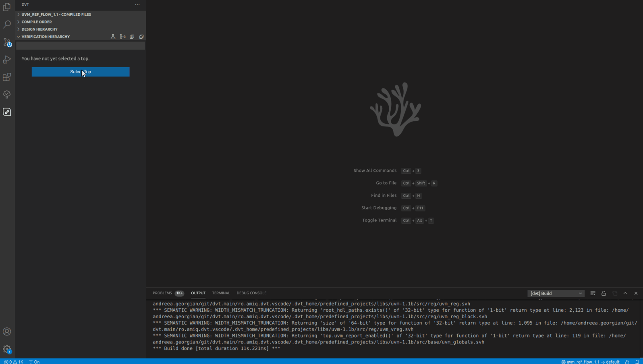Click the Verification Hierarchy filter input field
The image size is (643, 364).
(81, 46)
